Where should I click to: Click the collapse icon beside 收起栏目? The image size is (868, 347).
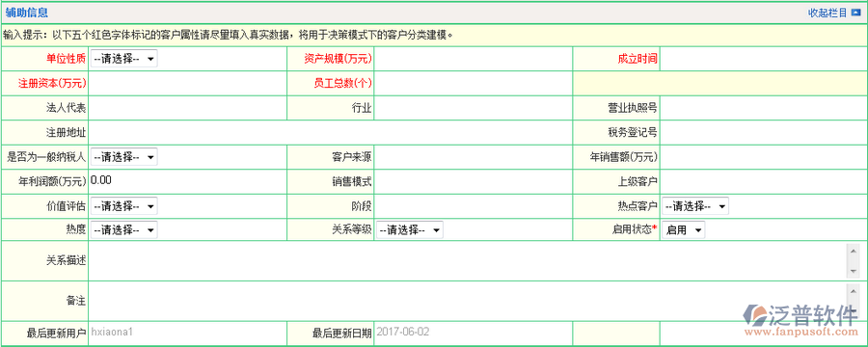pyautogui.click(x=855, y=13)
